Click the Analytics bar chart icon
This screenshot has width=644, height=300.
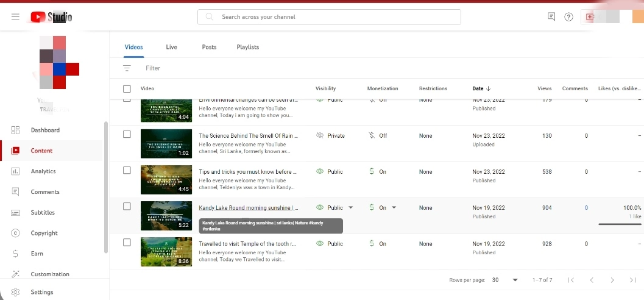point(15,171)
